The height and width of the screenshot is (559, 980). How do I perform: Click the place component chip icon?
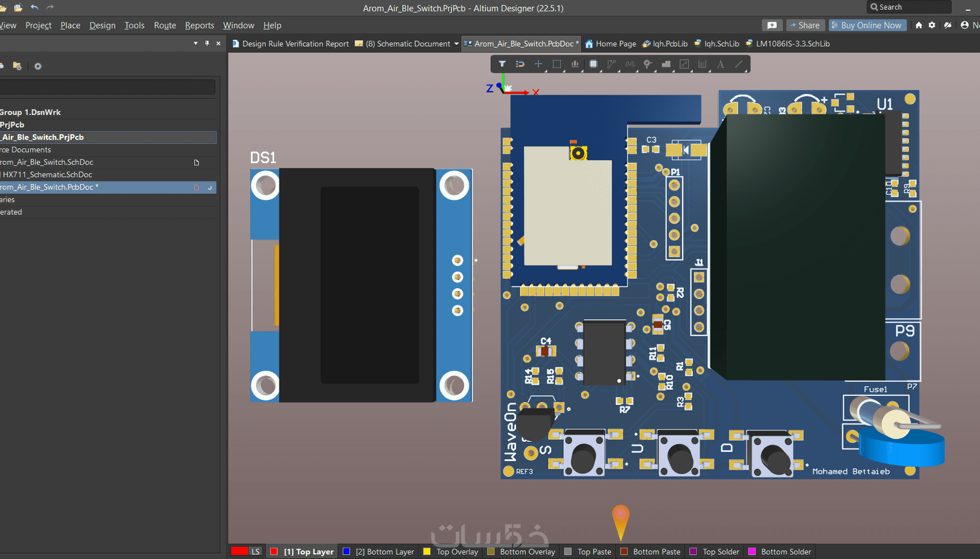point(593,64)
